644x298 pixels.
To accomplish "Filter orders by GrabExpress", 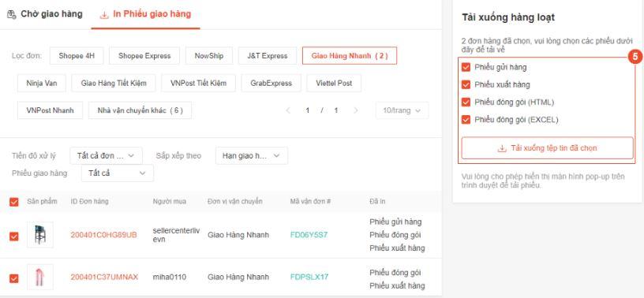I will [271, 84].
